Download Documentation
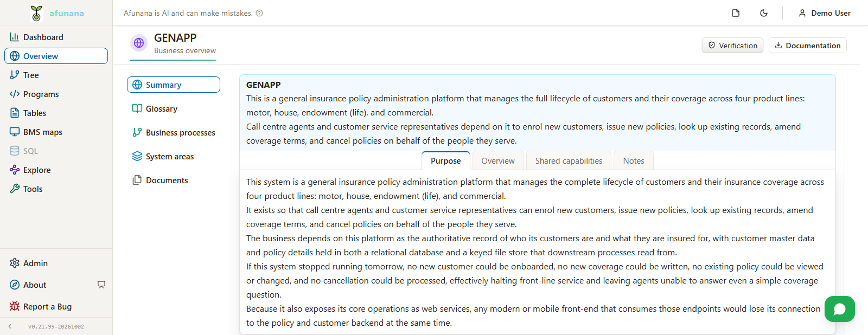This screenshot has width=868, height=335. (807, 46)
